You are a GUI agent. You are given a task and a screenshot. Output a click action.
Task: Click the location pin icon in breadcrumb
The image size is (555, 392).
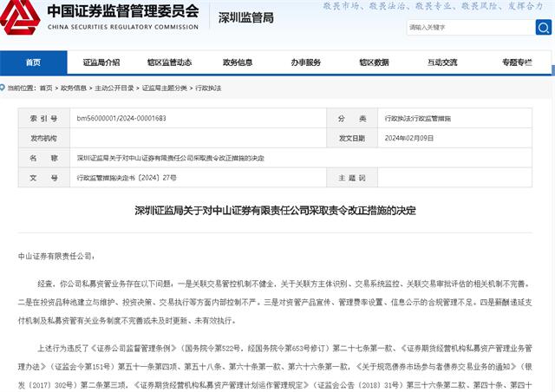[3, 87]
